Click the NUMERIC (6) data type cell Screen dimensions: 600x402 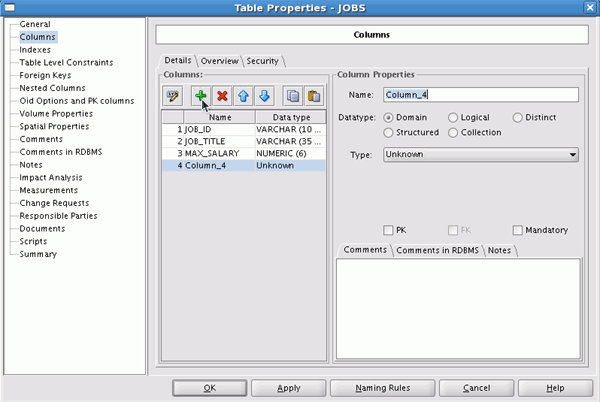[290, 153]
